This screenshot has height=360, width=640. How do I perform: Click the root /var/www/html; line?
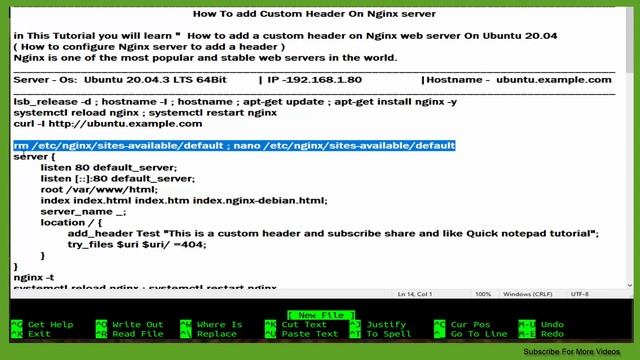tap(99, 190)
